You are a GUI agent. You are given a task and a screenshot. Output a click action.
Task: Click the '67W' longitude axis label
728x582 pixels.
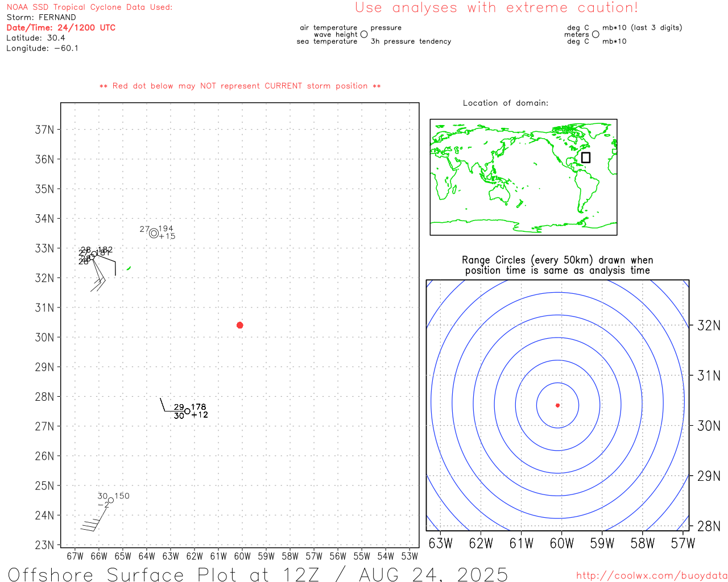pos(75,556)
